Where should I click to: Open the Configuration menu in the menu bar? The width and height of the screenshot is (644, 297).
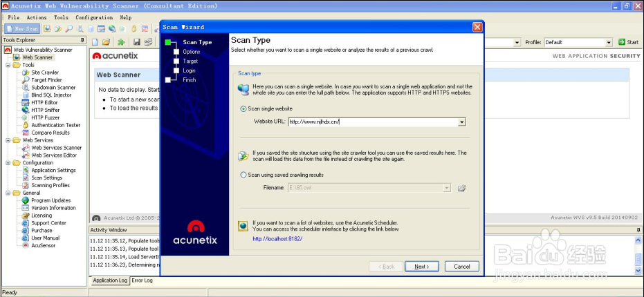click(94, 18)
